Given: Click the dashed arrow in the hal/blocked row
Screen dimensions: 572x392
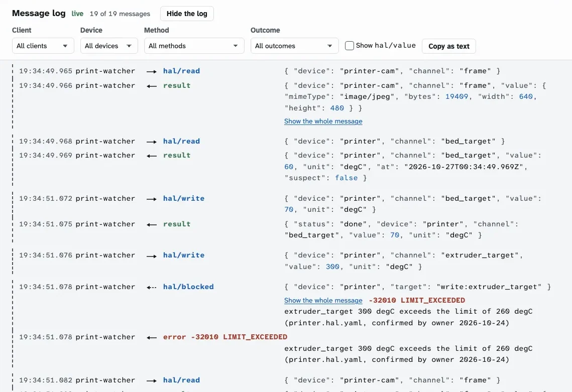Looking at the screenshot, I should [x=152, y=287].
